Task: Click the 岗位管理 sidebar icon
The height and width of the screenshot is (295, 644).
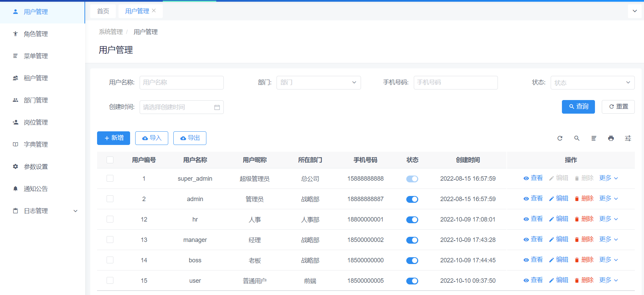Action: coord(15,122)
